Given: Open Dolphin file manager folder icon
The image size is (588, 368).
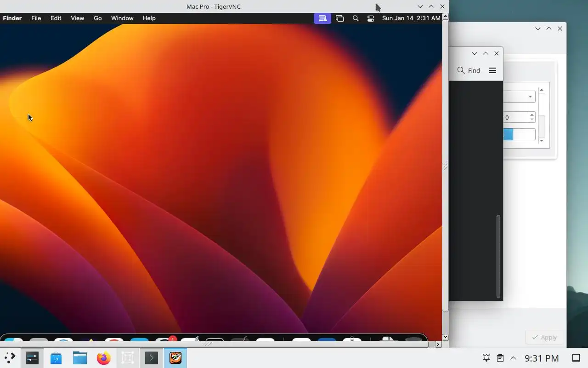Looking at the screenshot, I should click(80, 358).
